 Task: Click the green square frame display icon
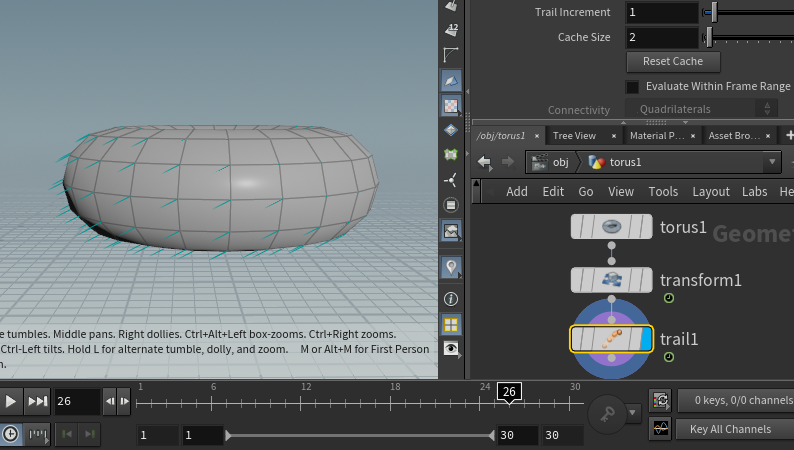coord(451,154)
